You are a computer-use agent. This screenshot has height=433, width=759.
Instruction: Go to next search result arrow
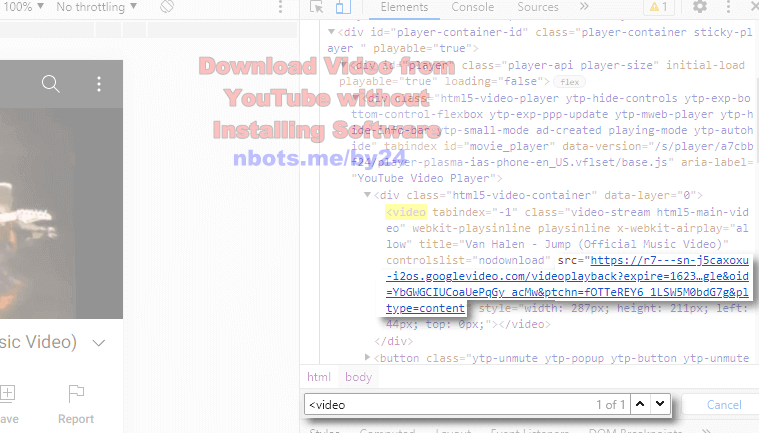click(x=660, y=404)
